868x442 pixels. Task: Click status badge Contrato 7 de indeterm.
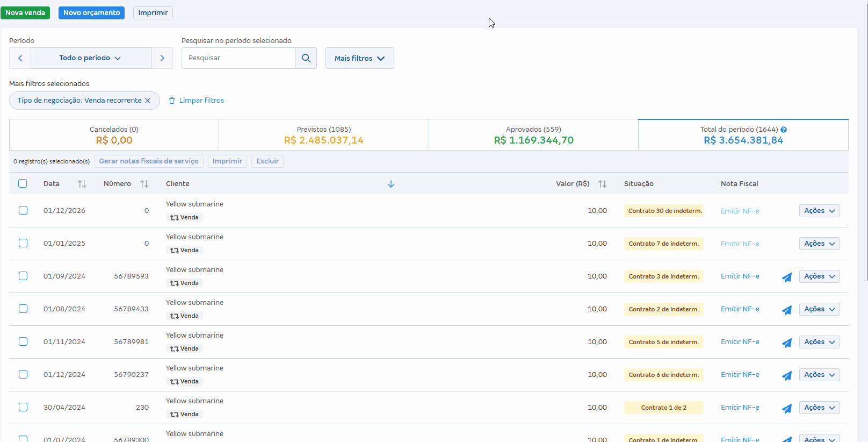[664, 244]
